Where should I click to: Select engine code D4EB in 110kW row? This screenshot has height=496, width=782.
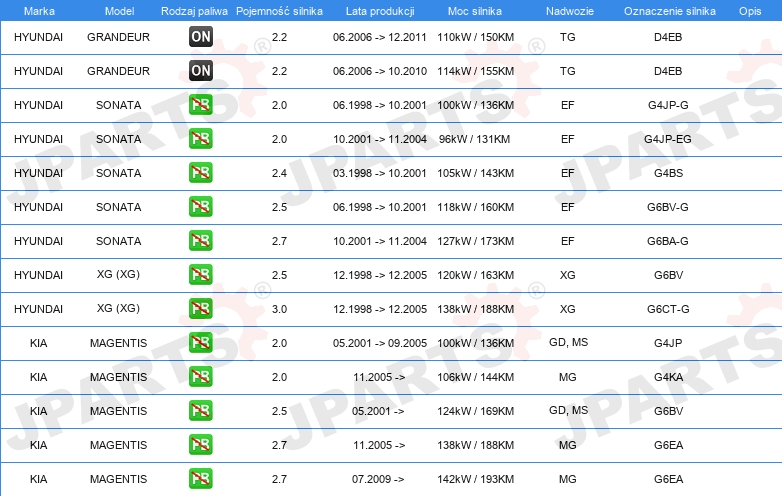click(x=668, y=37)
